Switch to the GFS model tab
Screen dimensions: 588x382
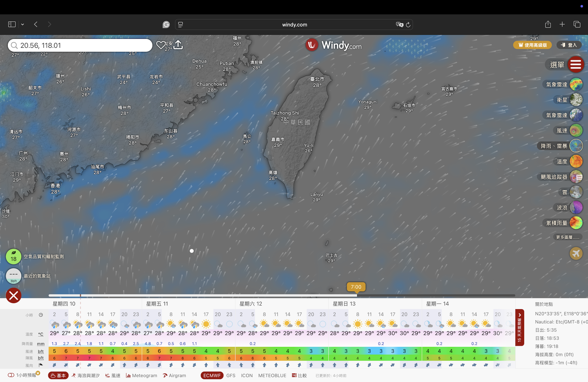(x=231, y=376)
